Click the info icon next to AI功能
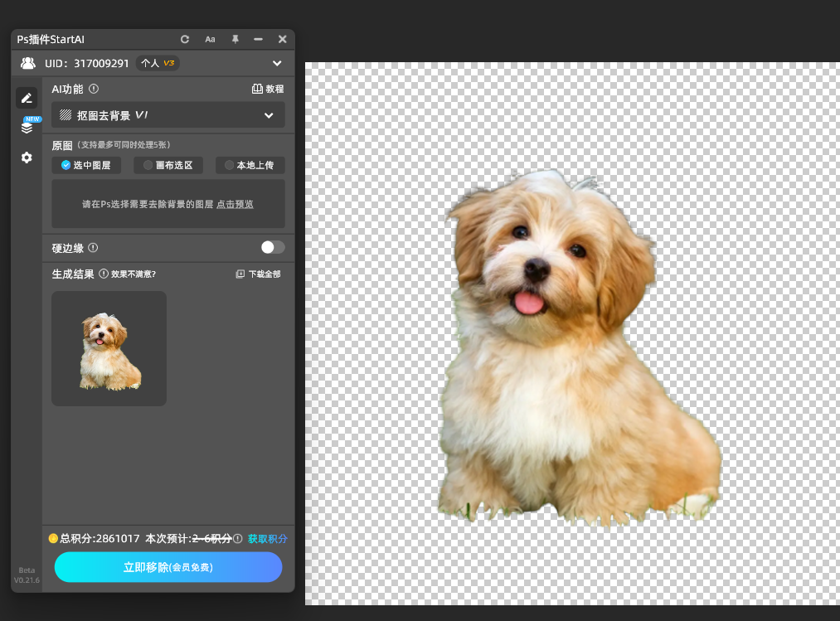Screen dimensions: 840x621 coord(94,89)
